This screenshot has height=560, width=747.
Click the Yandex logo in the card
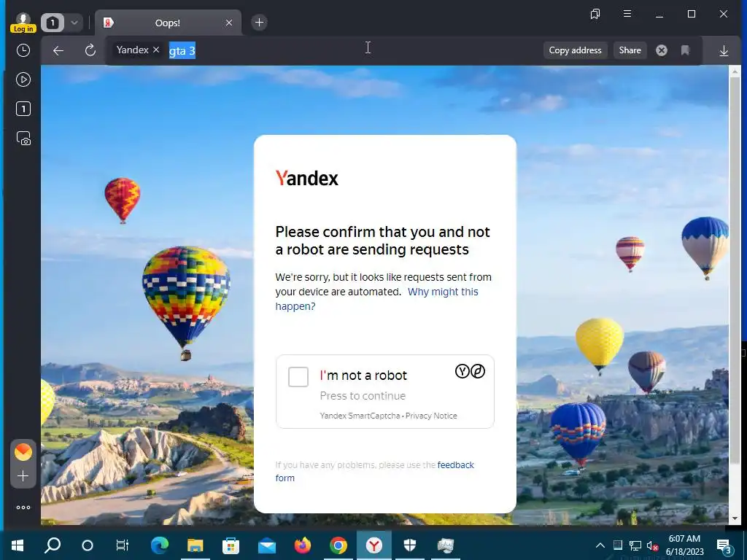307,178
